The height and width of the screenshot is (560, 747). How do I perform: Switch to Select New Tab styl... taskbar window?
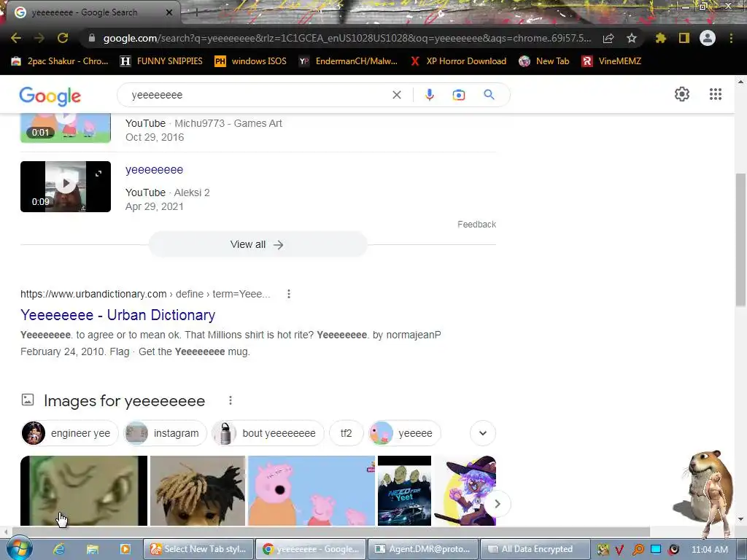[198, 549]
